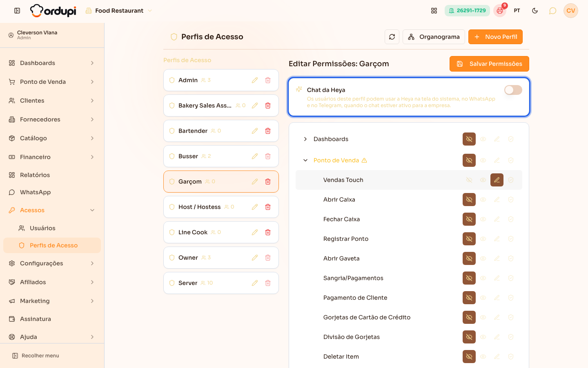Delete the Bakery Sales Assistant profile
Image resolution: width=588 pixels, height=368 pixels.
pyautogui.click(x=268, y=105)
